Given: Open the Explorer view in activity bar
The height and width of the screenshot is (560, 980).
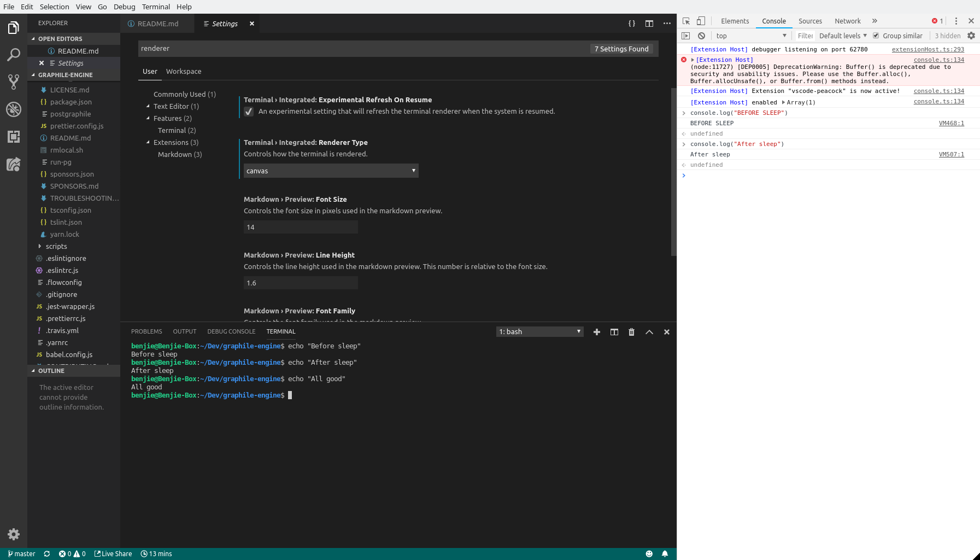Looking at the screenshot, I should [14, 27].
